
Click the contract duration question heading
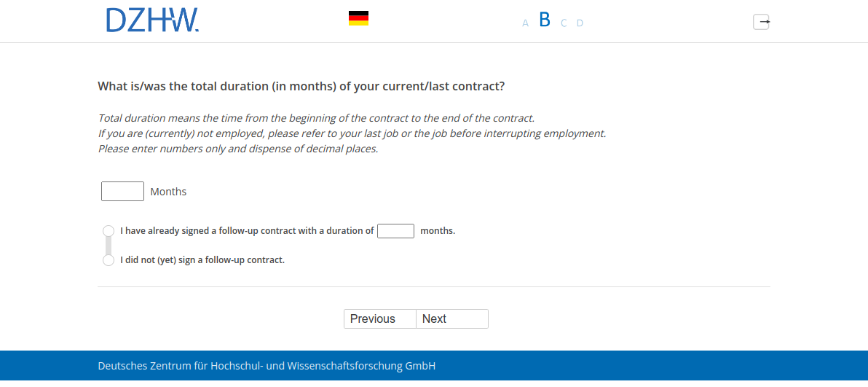coord(301,86)
